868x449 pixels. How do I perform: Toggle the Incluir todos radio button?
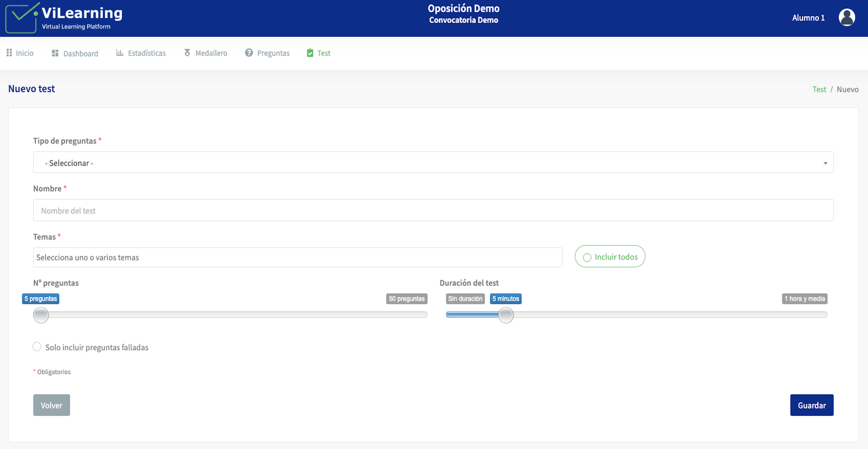(587, 257)
